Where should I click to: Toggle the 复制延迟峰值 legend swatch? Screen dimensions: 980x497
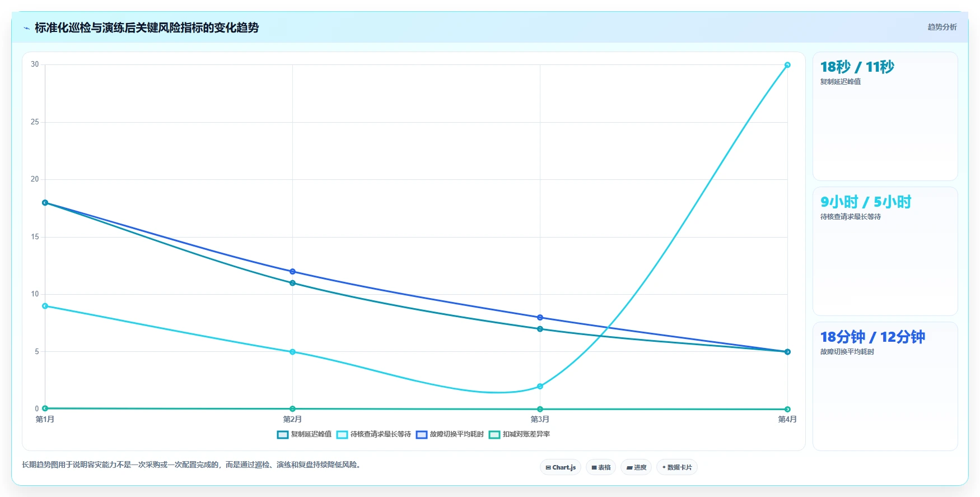coord(283,435)
